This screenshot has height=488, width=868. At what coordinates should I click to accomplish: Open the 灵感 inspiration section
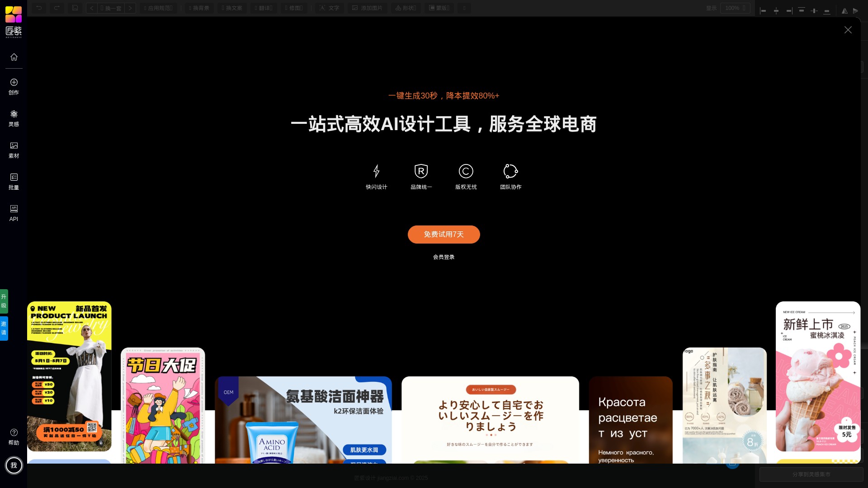[x=14, y=118]
